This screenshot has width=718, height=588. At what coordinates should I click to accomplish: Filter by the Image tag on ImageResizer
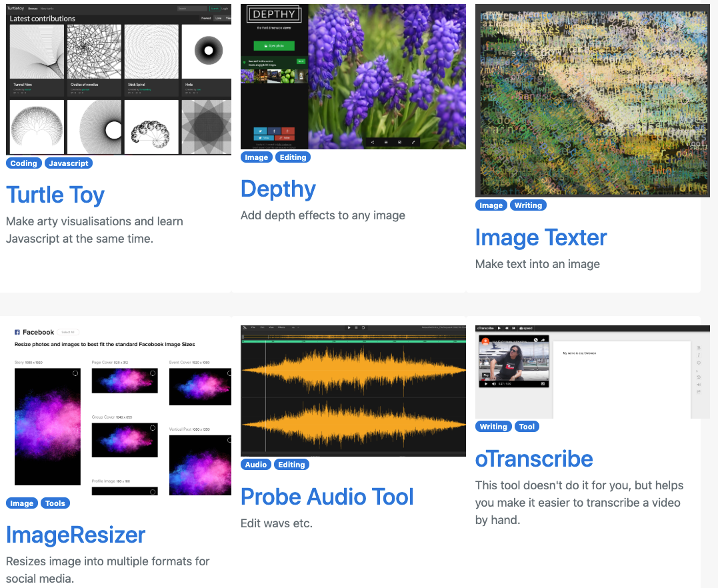click(x=22, y=503)
